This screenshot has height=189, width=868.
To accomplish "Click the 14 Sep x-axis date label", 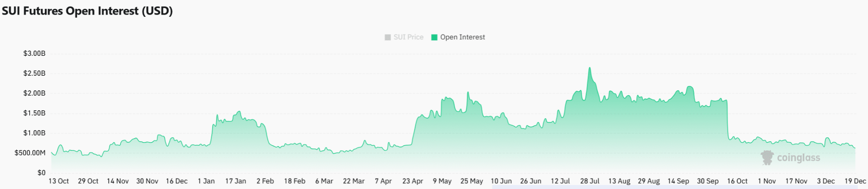I will pos(678,181).
